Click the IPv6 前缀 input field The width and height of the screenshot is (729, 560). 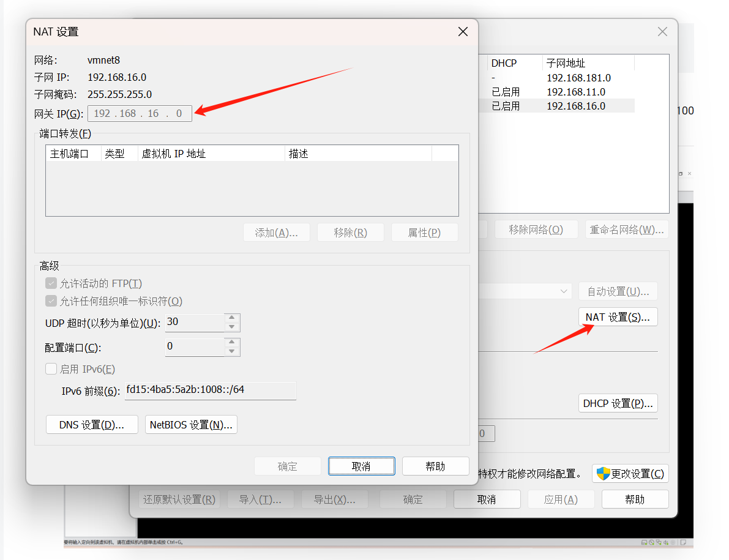[211, 390]
